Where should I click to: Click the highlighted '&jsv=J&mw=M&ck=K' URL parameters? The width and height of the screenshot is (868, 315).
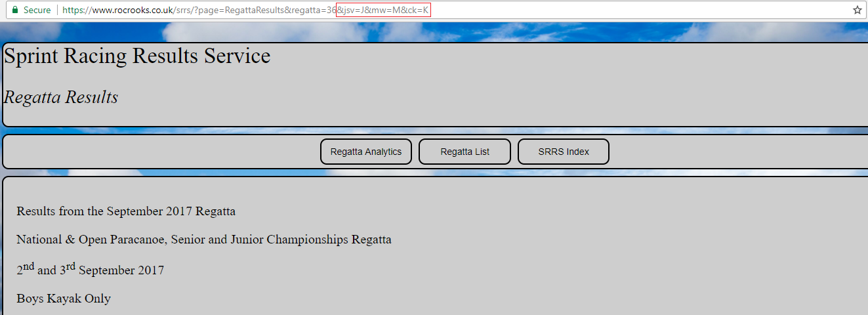[x=383, y=10]
